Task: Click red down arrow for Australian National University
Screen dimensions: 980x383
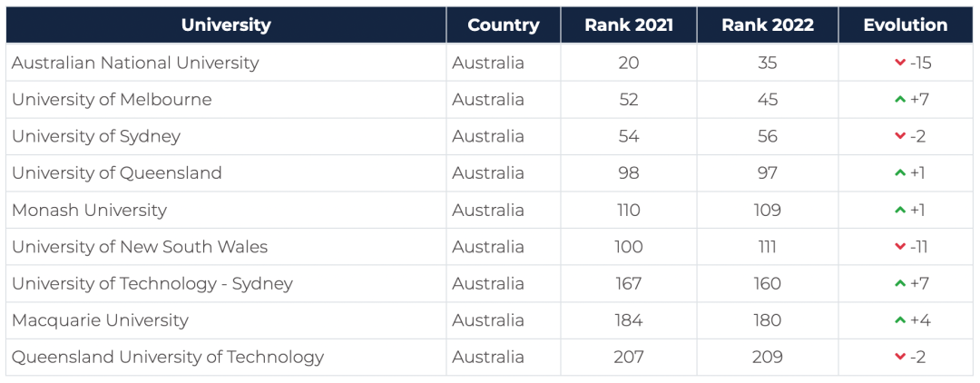Action: point(900,63)
